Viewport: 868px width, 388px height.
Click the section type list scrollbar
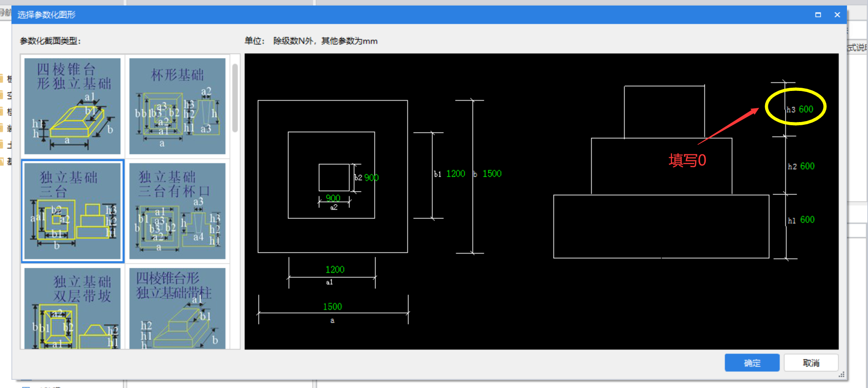(x=235, y=98)
